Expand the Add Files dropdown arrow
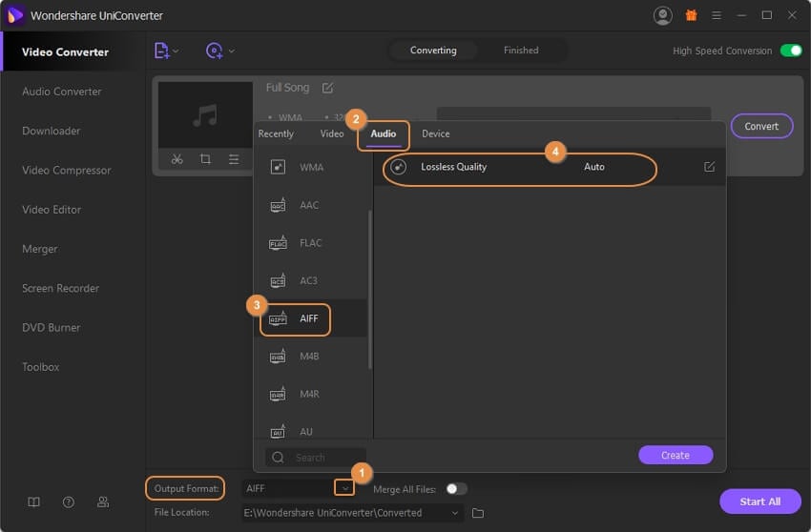 click(x=176, y=51)
